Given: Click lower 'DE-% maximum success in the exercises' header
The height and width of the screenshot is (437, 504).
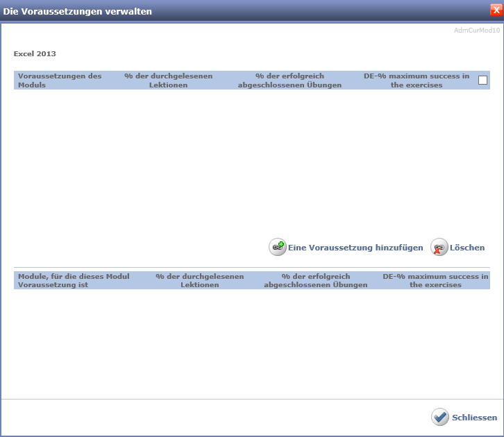Looking at the screenshot, I should click(x=435, y=280).
